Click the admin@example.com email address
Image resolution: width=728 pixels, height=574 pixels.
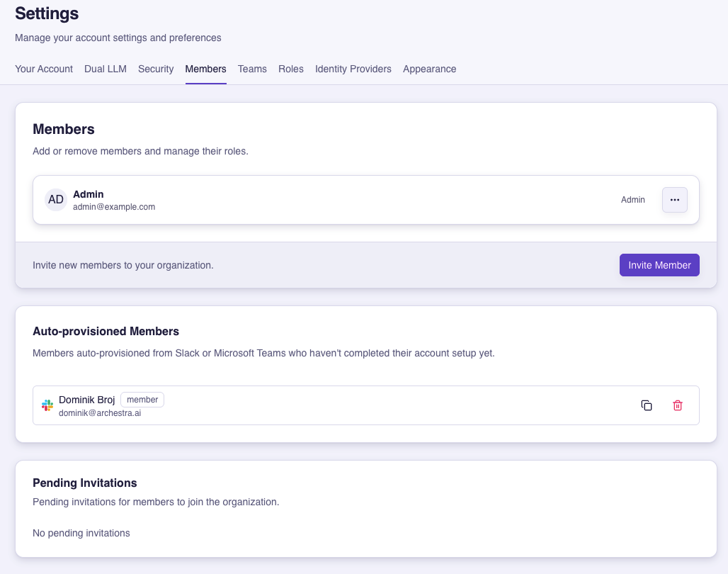pyautogui.click(x=114, y=207)
